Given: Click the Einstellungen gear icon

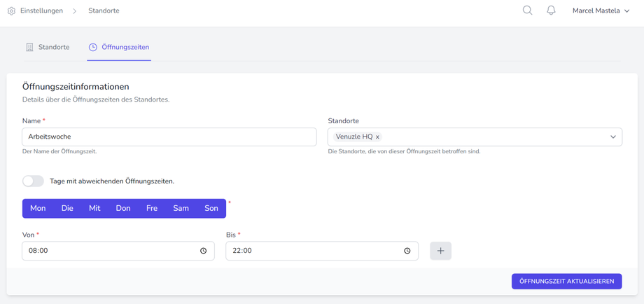Looking at the screenshot, I should [11, 11].
